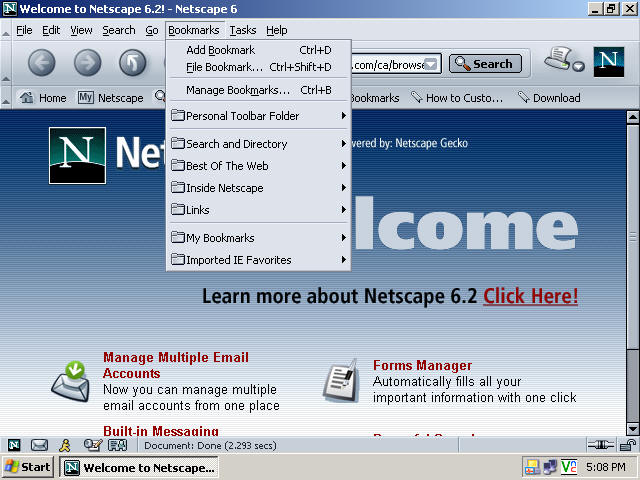Open Address Book from status bar icon

click(x=118, y=445)
